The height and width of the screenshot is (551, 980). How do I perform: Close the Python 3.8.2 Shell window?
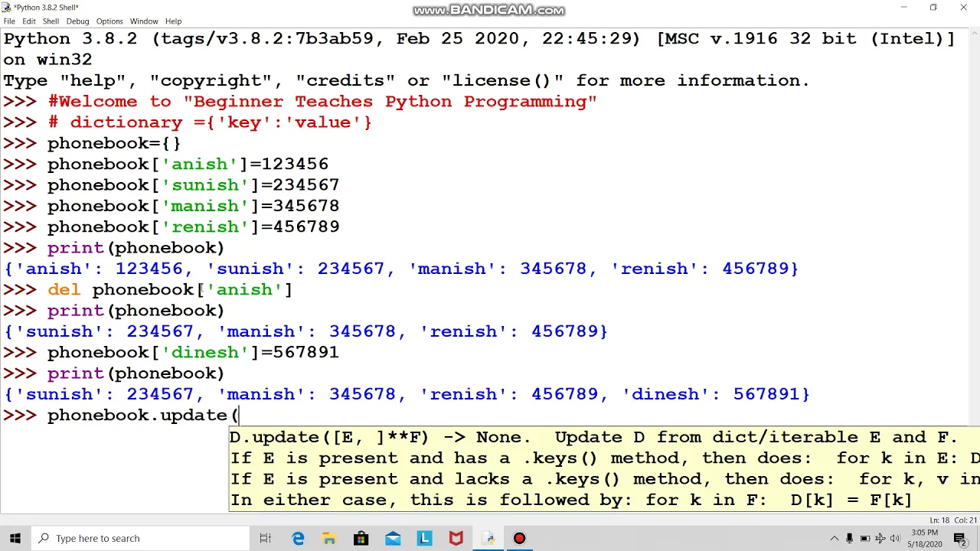tap(963, 7)
